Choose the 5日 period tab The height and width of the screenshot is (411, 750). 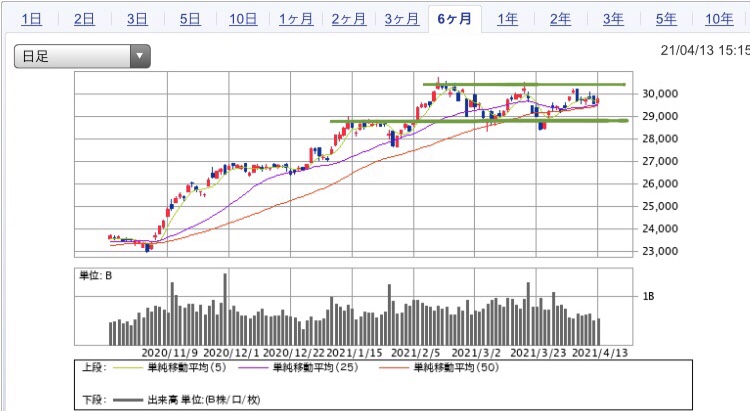190,19
